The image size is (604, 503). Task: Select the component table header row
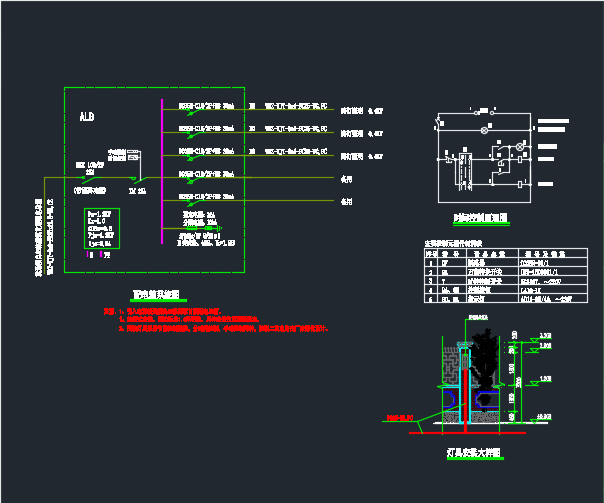506,253
